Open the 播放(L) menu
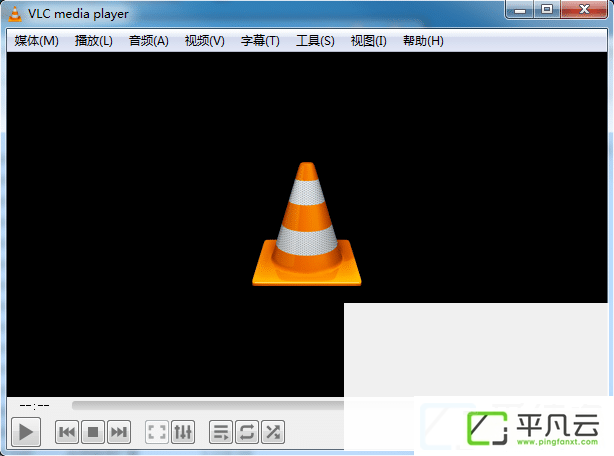The image size is (614, 456). pyautogui.click(x=94, y=41)
